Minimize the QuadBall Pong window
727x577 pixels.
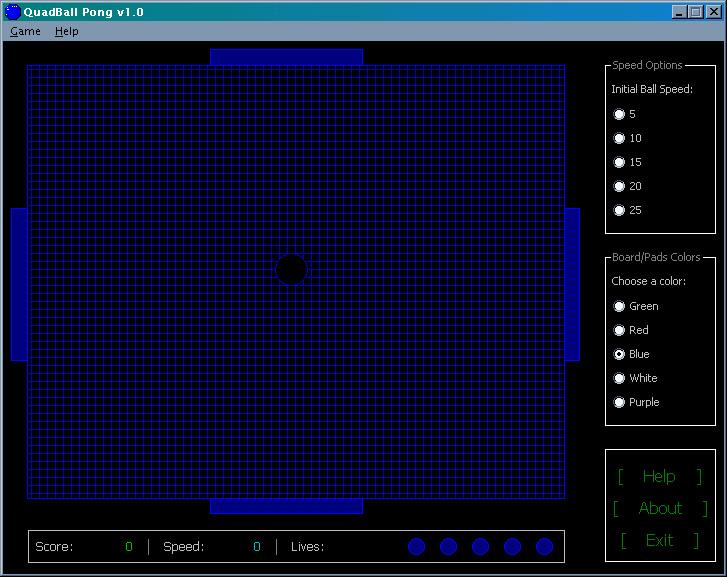pyautogui.click(x=679, y=12)
